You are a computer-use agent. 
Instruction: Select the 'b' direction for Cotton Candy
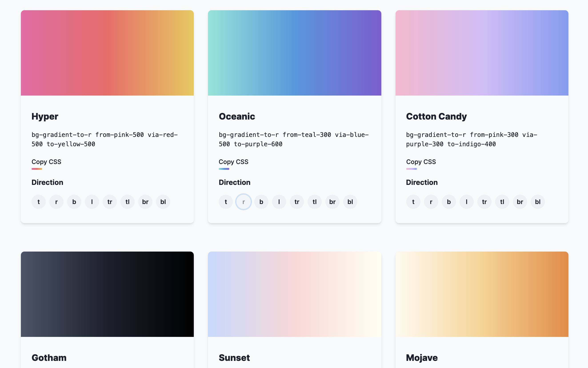click(448, 202)
